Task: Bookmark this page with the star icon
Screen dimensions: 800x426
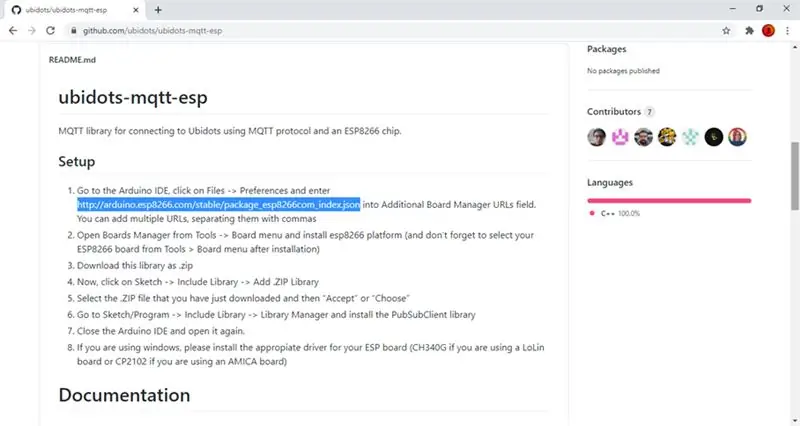Action: [x=726, y=31]
